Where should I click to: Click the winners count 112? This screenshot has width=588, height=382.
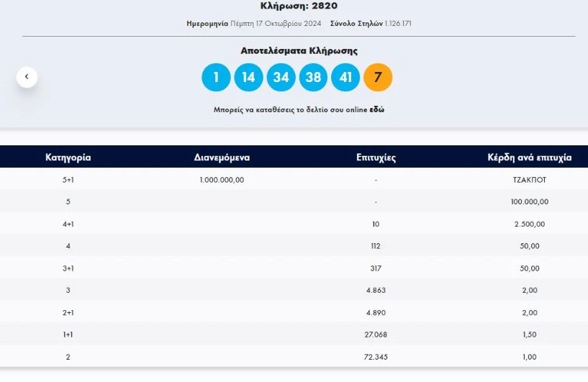point(376,246)
